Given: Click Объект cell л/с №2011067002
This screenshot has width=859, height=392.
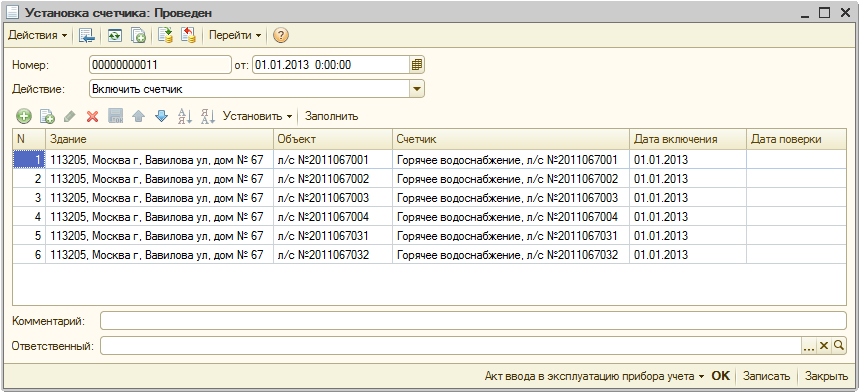Looking at the screenshot, I should coord(333,179).
